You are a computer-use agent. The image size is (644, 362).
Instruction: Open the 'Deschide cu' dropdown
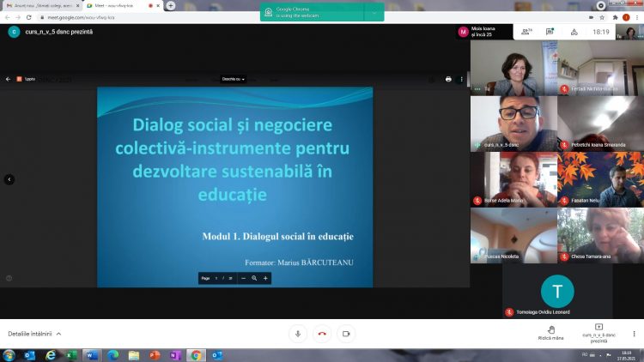tap(234, 79)
